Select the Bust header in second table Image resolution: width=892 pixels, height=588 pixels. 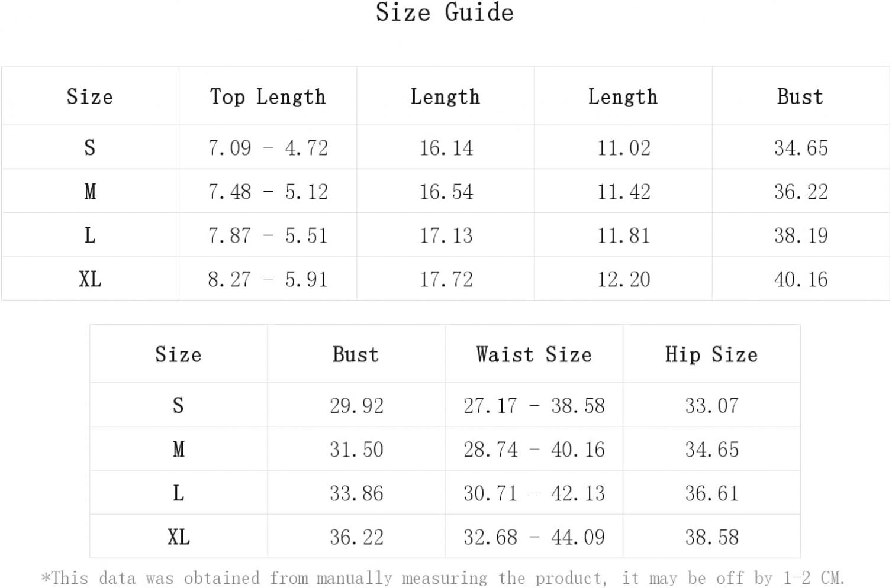point(355,354)
